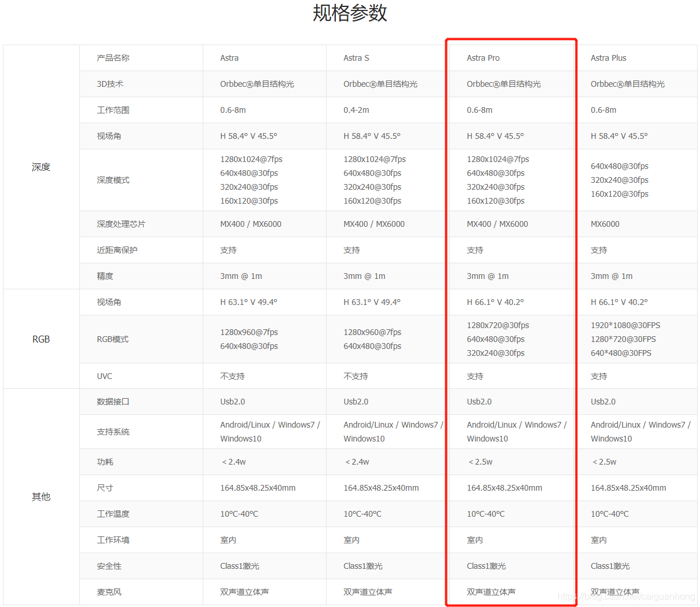Click Astra Plus 精度 value 3mm @ 1m
The width and height of the screenshot is (700, 607).
click(611, 276)
